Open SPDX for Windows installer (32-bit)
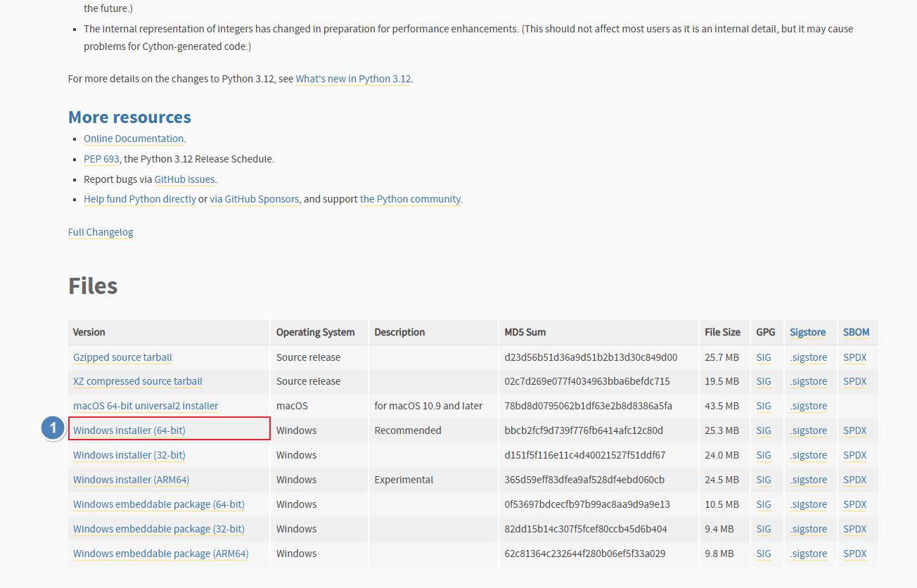Viewport: 917px width, 588px height. point(855,455)
